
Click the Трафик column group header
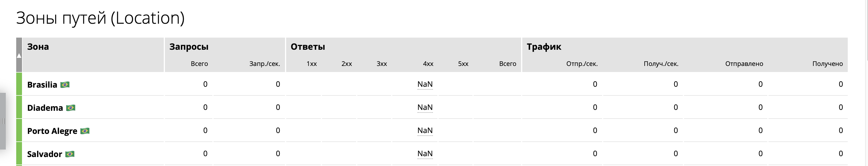(x=544, y=47)
